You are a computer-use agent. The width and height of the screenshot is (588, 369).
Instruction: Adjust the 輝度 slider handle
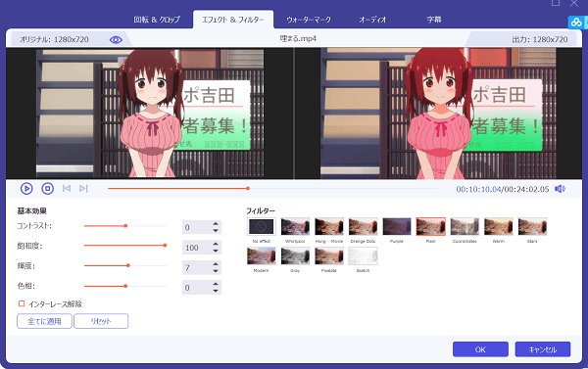pos(128,265)
